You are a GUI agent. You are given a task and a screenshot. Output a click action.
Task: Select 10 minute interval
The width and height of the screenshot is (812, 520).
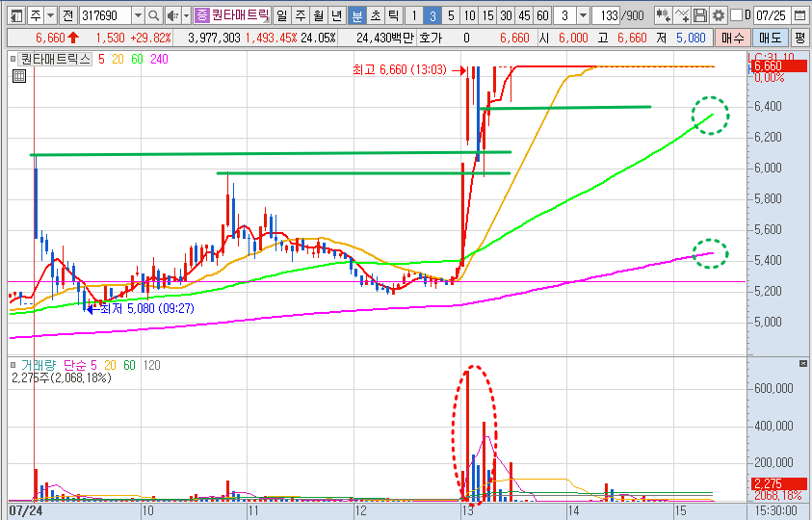tap(469, 16)
